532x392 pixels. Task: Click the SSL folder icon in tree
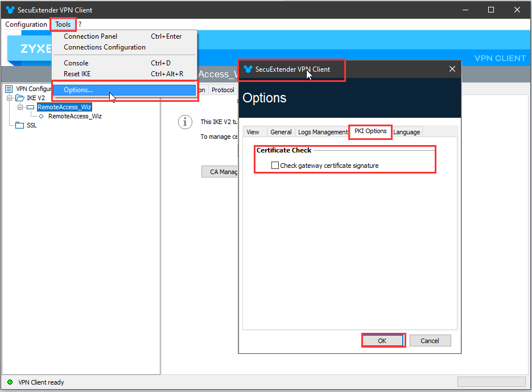(20, 125)
